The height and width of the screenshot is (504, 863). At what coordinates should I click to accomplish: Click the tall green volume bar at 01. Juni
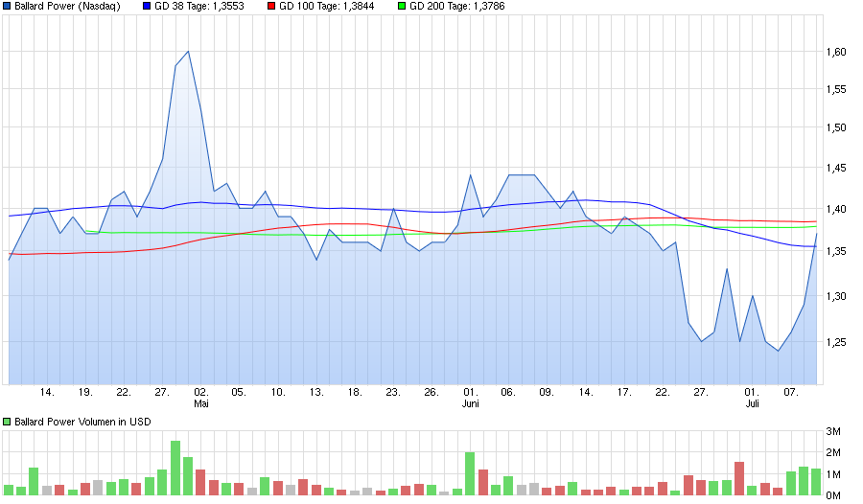(470, 473)
